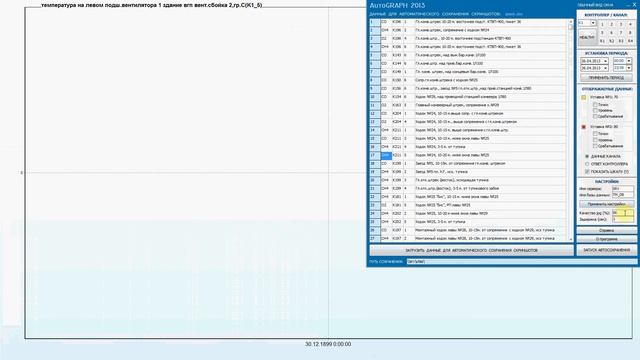Click description cell of row 22 in list
Image resolution: width=640 pixels, height=360 pixels.
491,197
